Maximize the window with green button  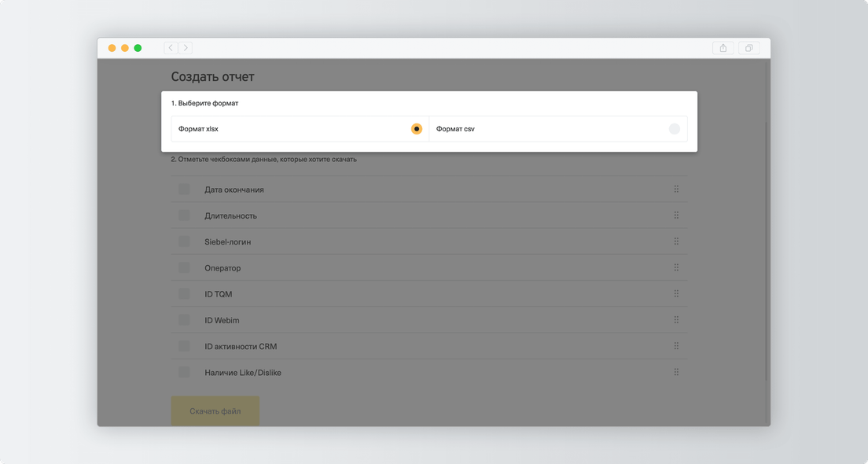(138, 48)
